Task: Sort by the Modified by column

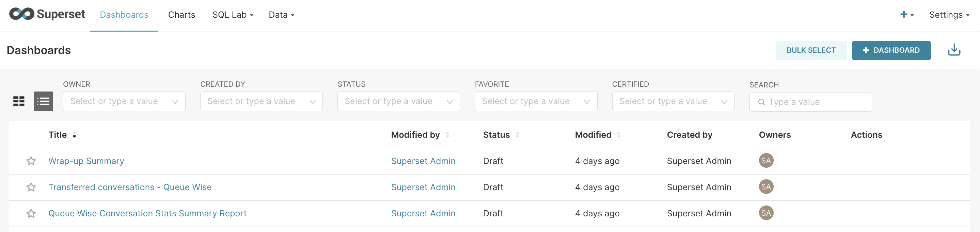Action: (447, 135)
